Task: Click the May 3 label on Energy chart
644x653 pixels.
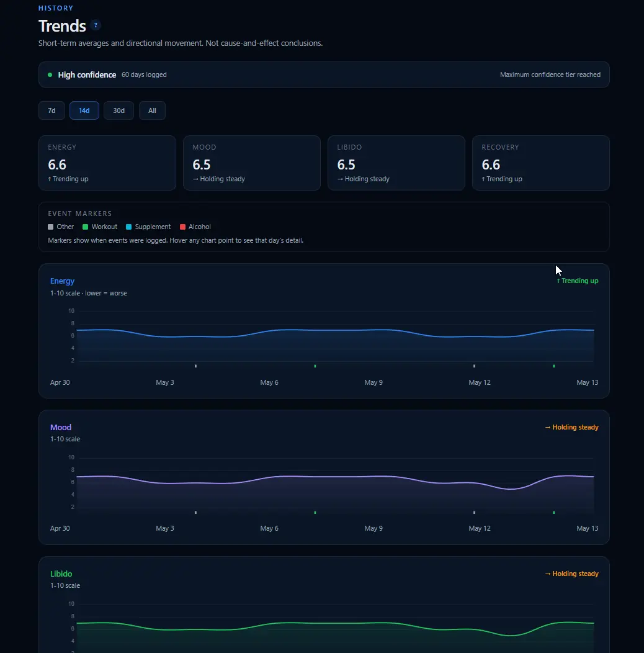Action: pyautogui.click(x=165, y=382)
